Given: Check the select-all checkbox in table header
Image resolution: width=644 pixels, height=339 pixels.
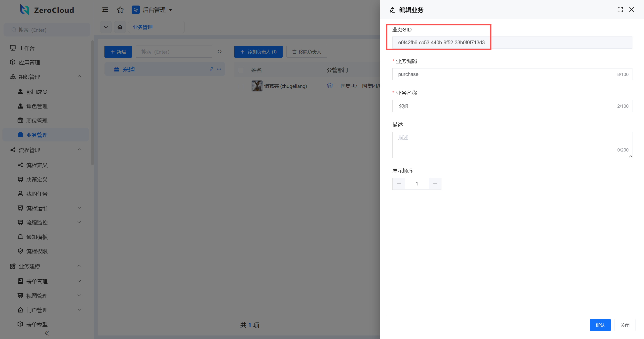Looking at the screenshot, I should point(241,70).
